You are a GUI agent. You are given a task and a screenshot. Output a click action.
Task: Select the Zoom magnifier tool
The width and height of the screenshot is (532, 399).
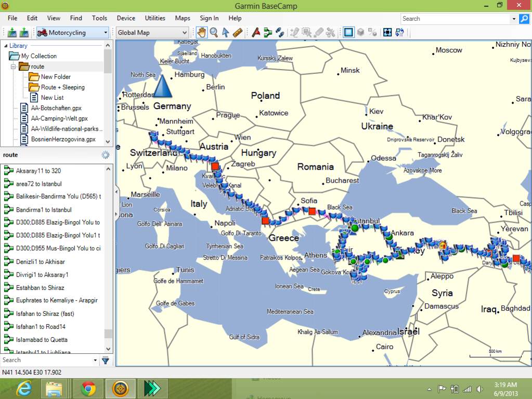point(214,33)
